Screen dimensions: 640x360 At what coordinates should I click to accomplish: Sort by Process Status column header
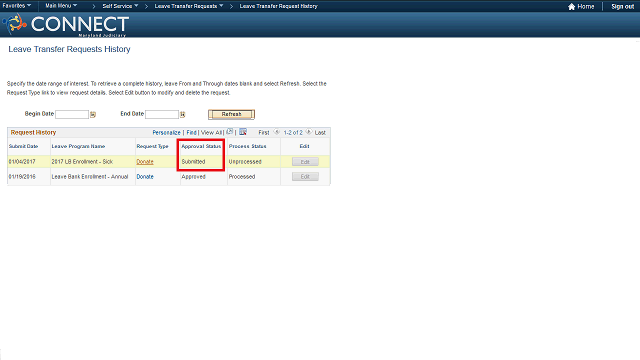(247, 146)
